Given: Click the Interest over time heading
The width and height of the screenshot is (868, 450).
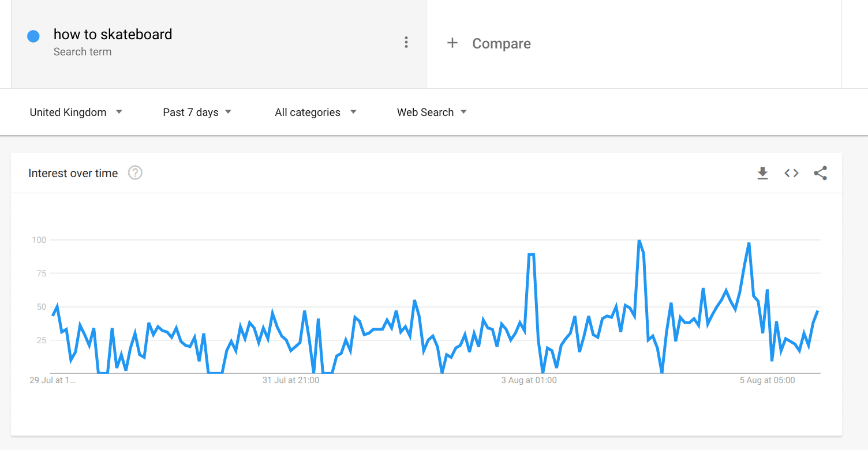Looking at the screenshot, I should (73, 173).
